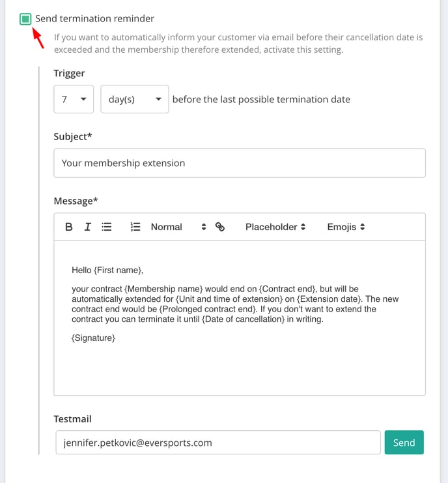Viewport: 448px width, 483px height.
Task: Click the Hello {First name} greeting line
Action: (x=107, y=270)
